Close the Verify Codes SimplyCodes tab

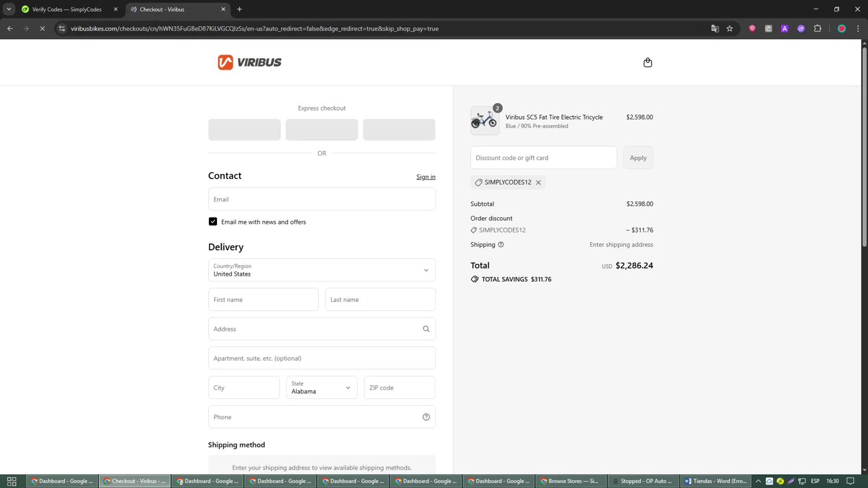tap(115, 9)
